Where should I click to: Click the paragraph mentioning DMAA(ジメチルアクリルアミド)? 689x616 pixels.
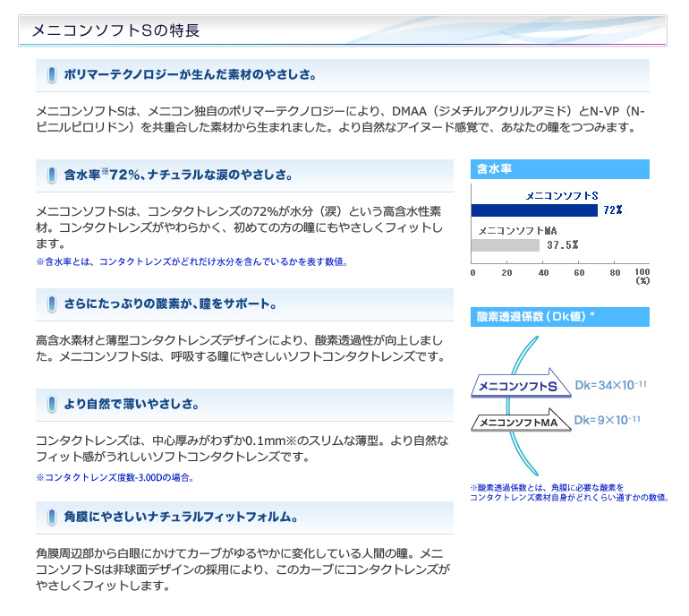pyautogui.click(x=341, y=119)
